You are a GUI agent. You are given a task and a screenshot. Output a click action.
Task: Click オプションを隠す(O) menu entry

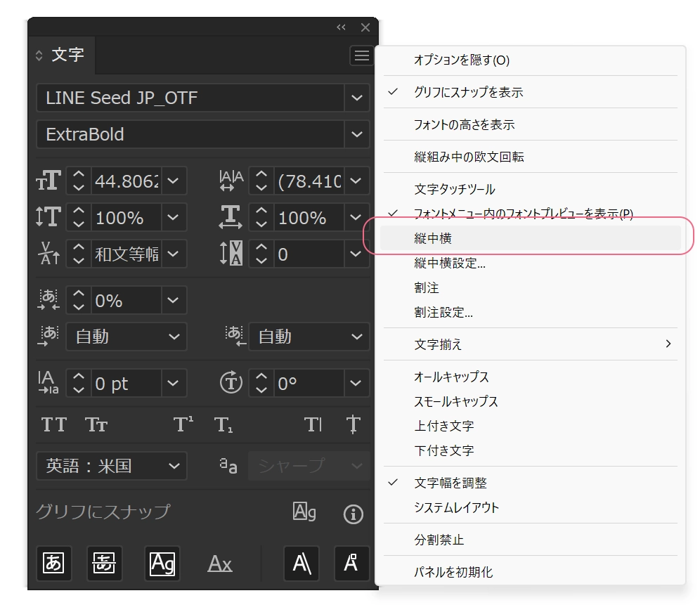pyautogui.click(x=461, y=60)
